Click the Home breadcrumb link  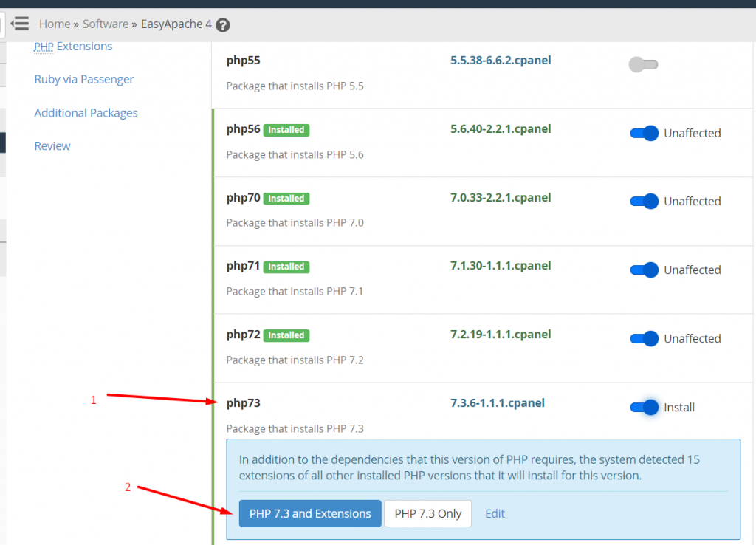(55, 24)
